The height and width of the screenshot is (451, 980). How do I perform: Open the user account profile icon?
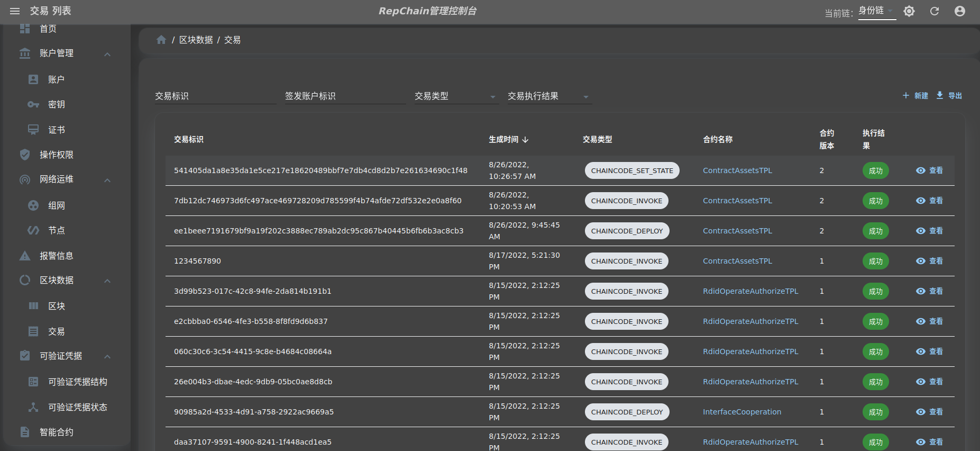pos(960,11)
